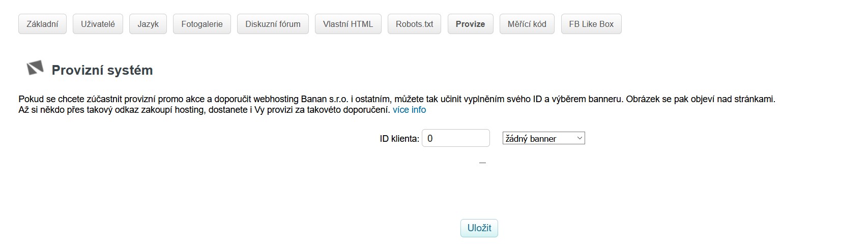Viewport: 868px width, 249px height.
Task: Click the banner dropdown chevron arrow
Action: click(579, 138)
